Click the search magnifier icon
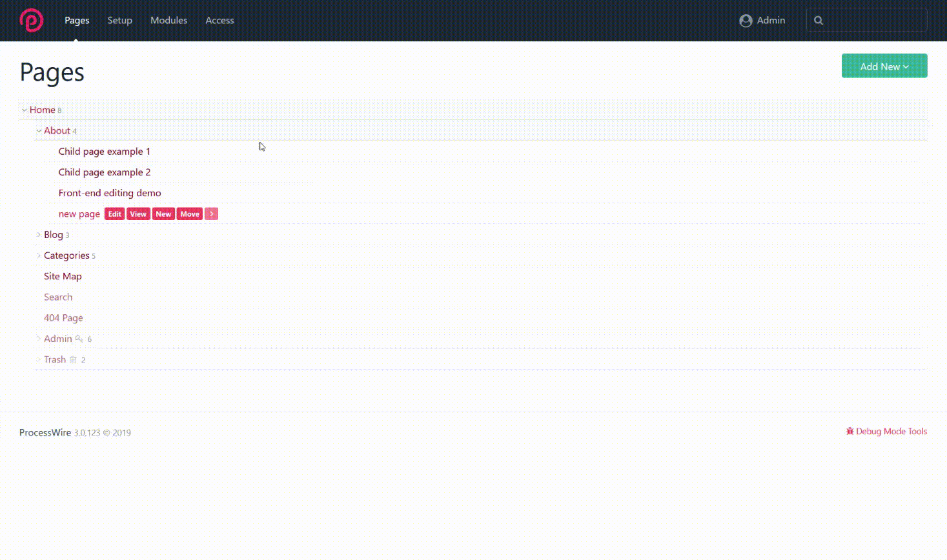Screen dimensions: 947x560 point(819,21)
